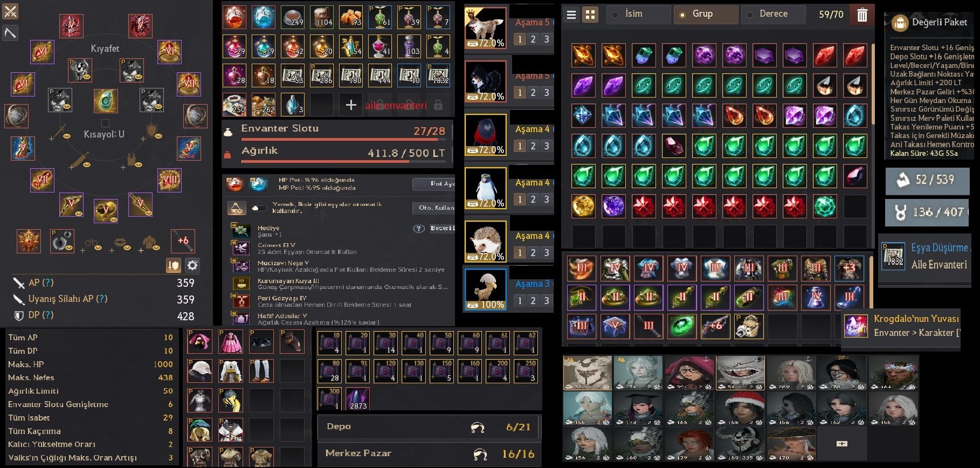Open equipment settings gear icon

tap(192, 265)
